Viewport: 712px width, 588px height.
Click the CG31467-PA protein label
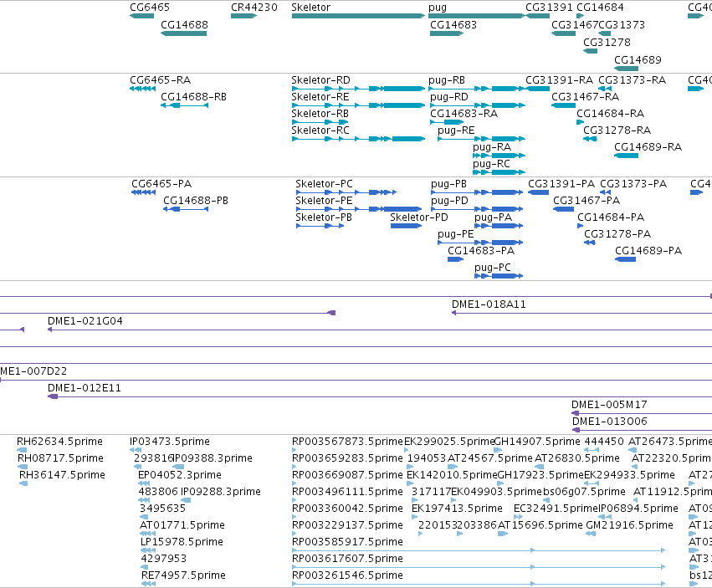coord(587,200)
